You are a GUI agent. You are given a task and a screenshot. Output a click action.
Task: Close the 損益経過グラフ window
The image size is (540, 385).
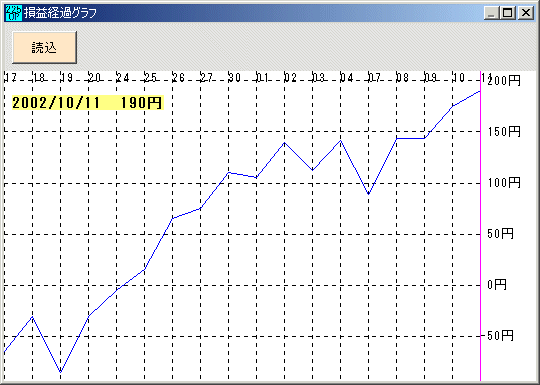(x=526, y=13)
